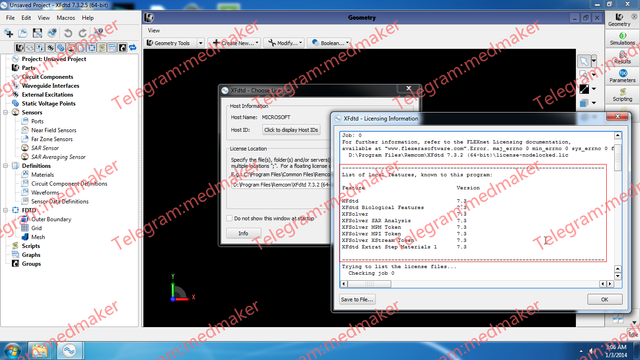Open the Boolean dropdown
Screen dimensions: 640x360
pos(330,43)
